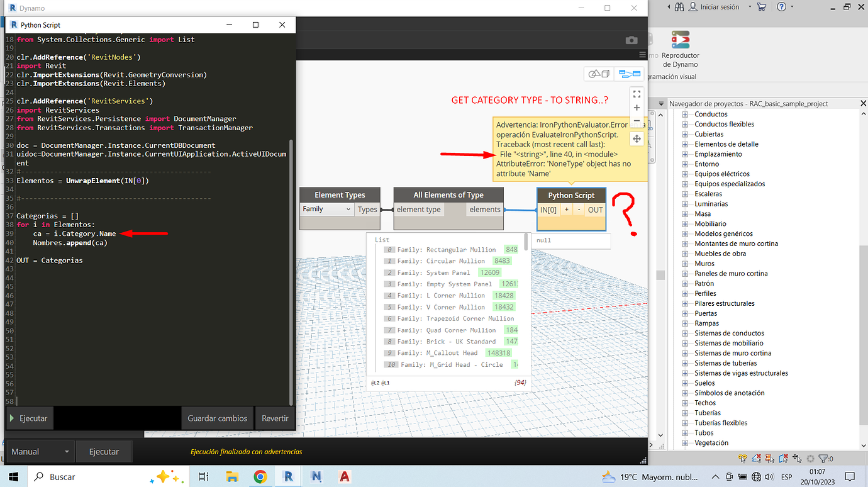Click the null output preview of Python Script
This screenshot has width=868, height=487.
point(571,241)
